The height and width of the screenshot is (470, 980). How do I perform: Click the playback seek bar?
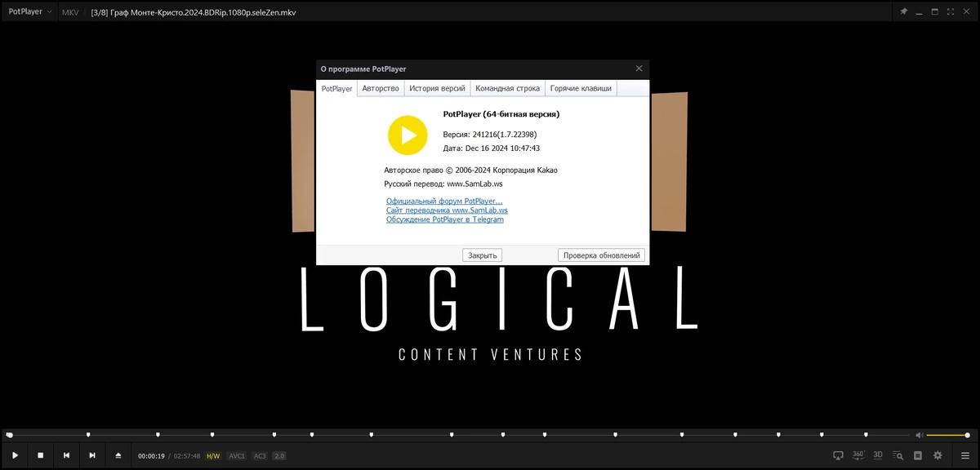tap(457, 435)
